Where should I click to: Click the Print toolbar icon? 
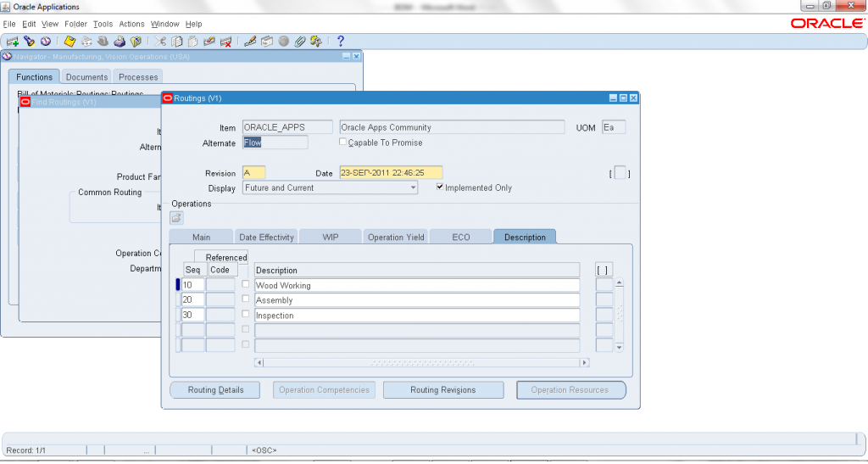120,42
